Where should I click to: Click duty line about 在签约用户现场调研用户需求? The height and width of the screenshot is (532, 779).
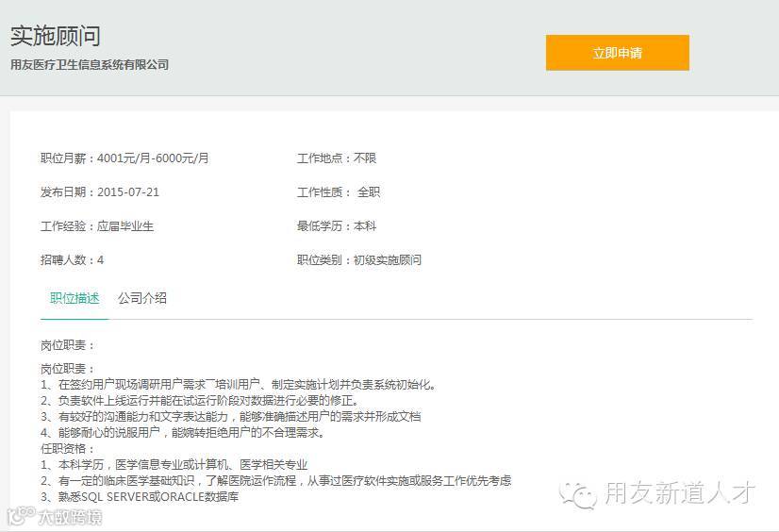click(239, 385)
